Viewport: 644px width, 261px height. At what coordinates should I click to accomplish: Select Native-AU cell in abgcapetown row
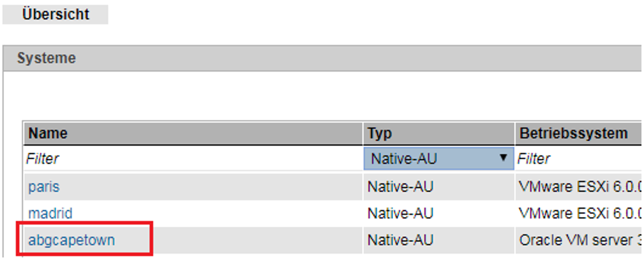[x=400, y=240]
